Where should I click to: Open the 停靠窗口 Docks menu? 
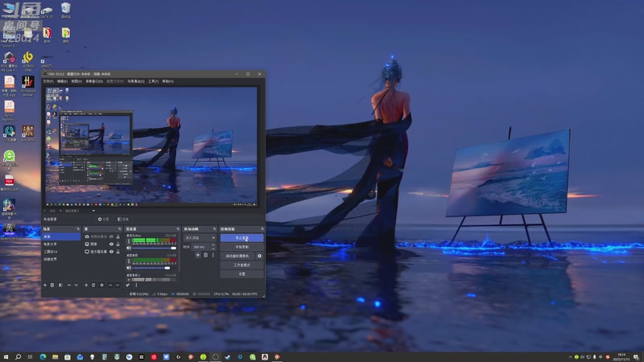click(x=94, y=81)
